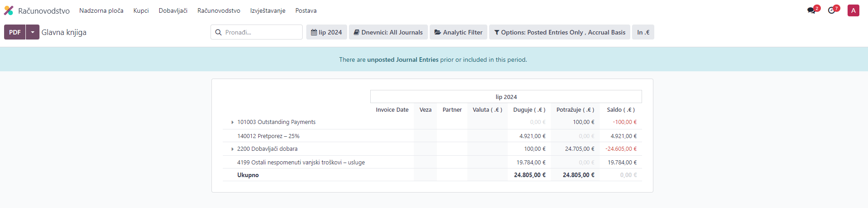
Task: Open the Analytic Filter dropdown
Action: pyautogui.click(x=458, y=32)
